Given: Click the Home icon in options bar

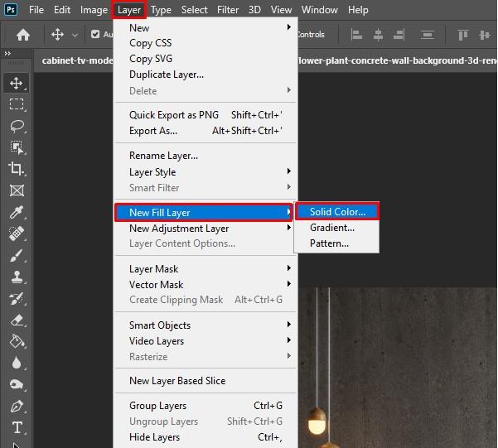Looking at the screenshot, I should tap(23, 35).
